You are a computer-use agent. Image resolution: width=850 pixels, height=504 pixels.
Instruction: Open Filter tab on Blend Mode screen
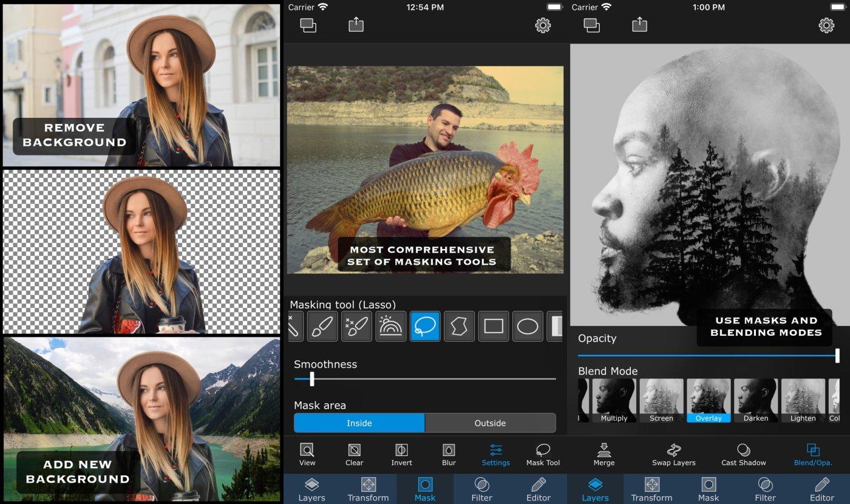(766, 489)
